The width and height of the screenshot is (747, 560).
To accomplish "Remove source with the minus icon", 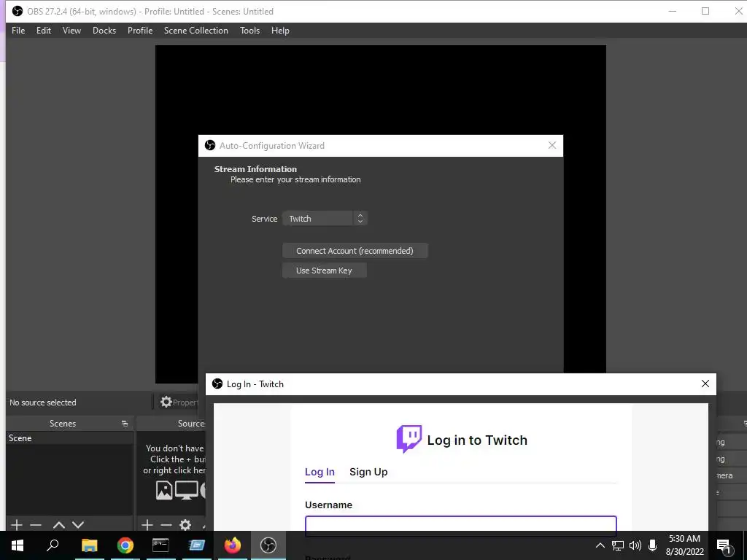I will pos(166,525).
